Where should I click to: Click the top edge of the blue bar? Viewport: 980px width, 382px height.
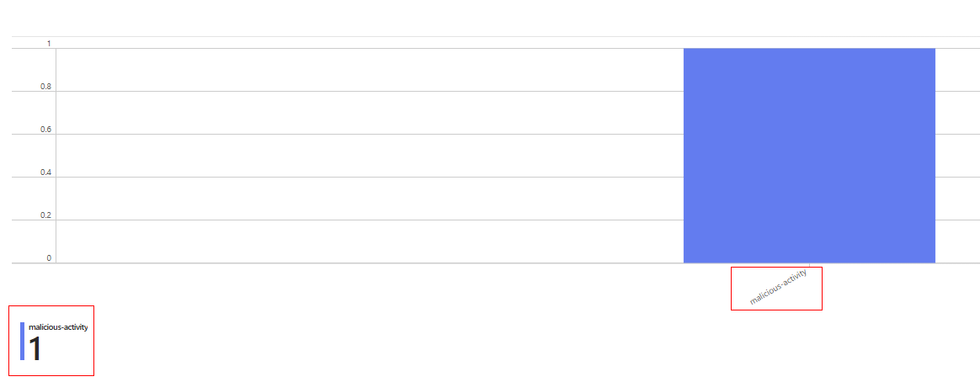(808, 49)
